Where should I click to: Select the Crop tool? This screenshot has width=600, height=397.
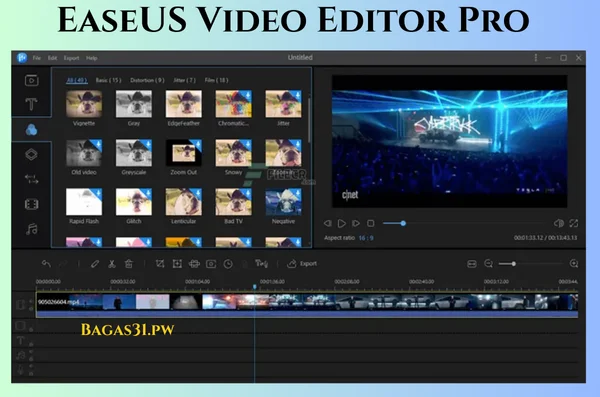point(160,263)
